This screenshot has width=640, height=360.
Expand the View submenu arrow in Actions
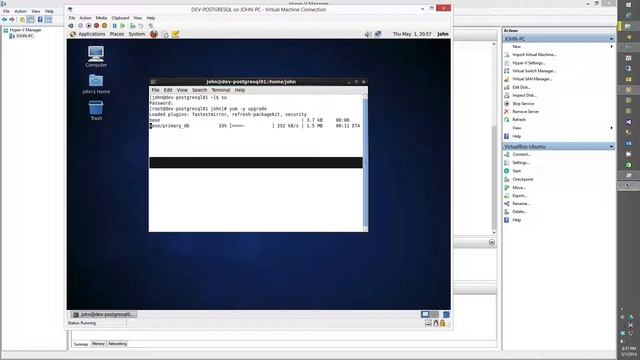click(611, 128)
